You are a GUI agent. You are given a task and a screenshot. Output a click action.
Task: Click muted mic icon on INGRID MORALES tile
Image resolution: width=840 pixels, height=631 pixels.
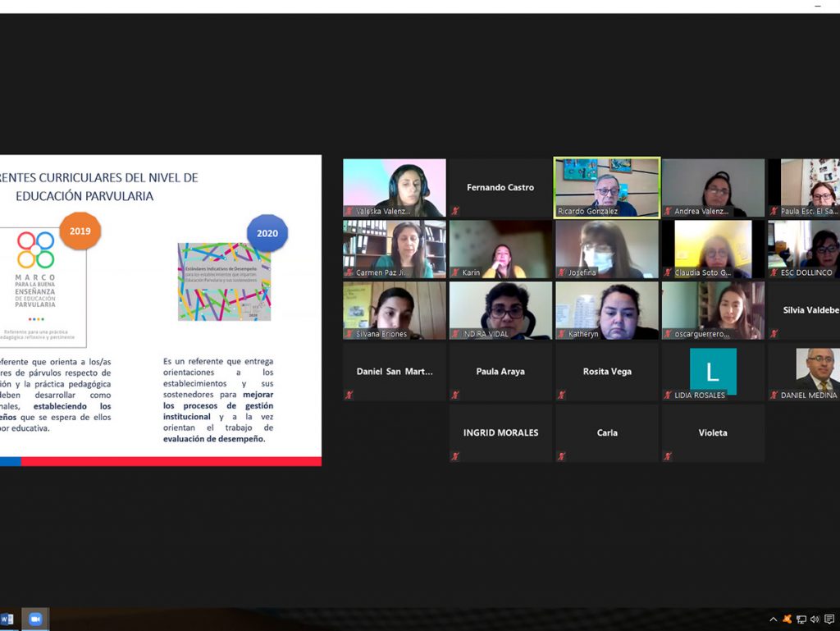click(455, 456)
